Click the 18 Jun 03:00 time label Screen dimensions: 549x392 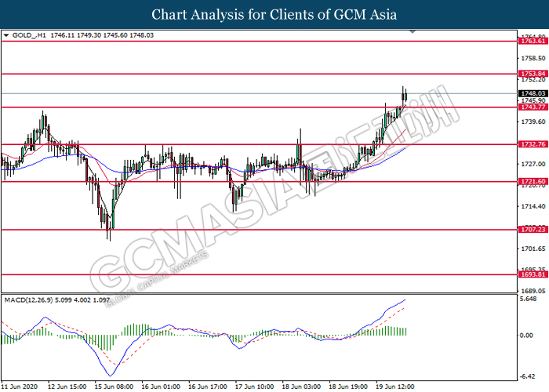(302, 387)
